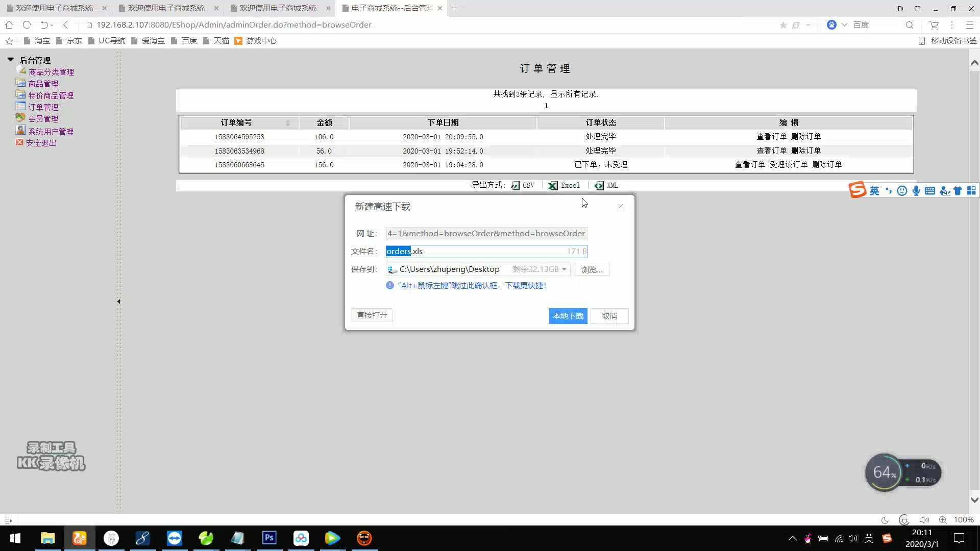This screenshot has height=551, width=980.
Task: Click 订单编号 column sort arrow
Action: pyautogui.click(x=288, y=122)
